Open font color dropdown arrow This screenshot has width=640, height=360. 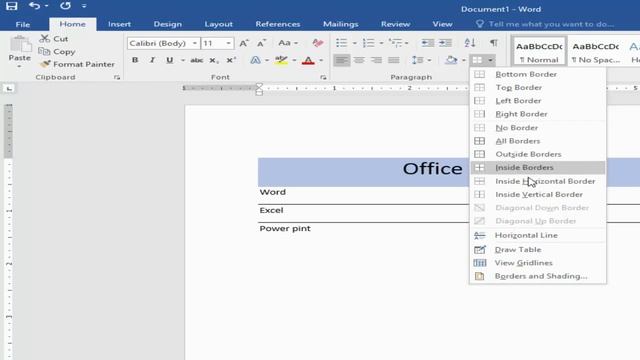321,60
